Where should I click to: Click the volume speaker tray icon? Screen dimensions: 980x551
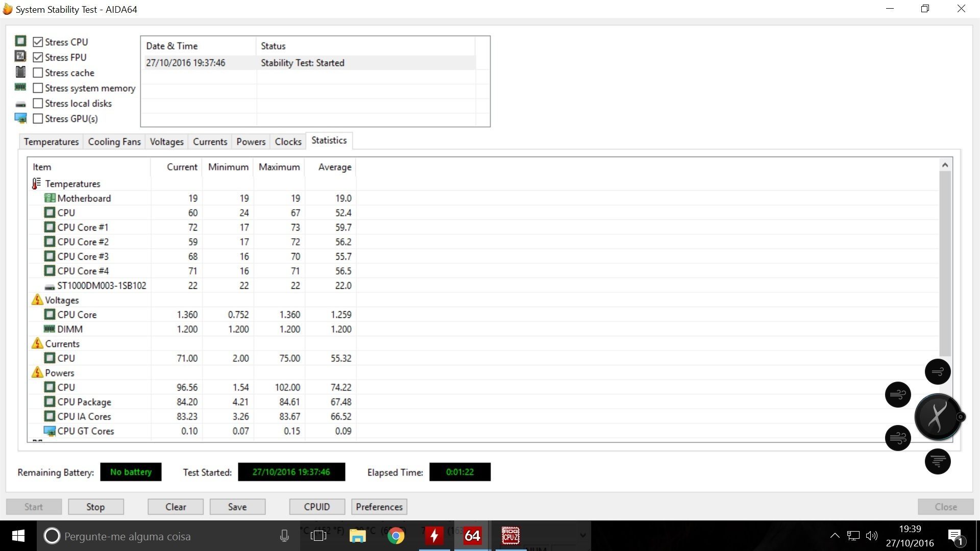(872, 536)
